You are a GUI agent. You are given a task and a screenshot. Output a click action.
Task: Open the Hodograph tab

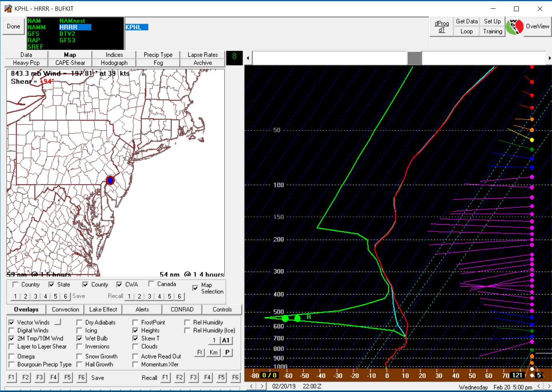[x=114, y=63]
